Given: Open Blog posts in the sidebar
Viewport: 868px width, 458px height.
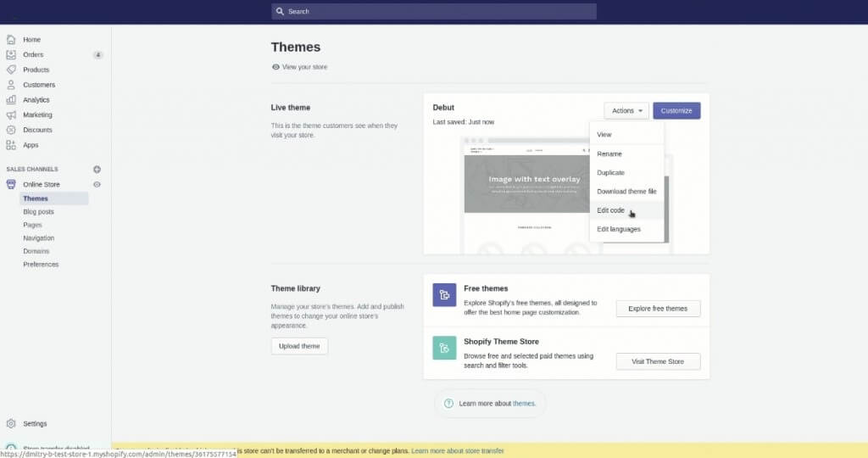Looking at the screenshot, I should pyautogui.click(x=38, y=211).
